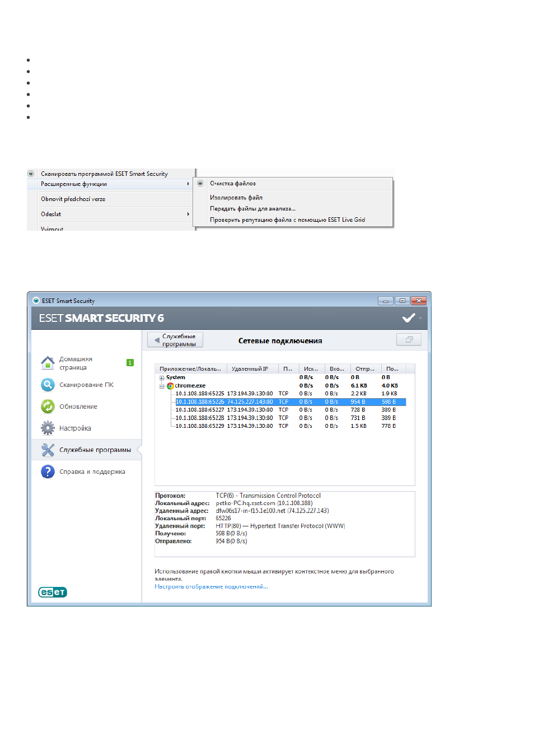This screenshot has width=534, height=756.
Task: Open the Setup gear icon
Action: click(48, 428)
